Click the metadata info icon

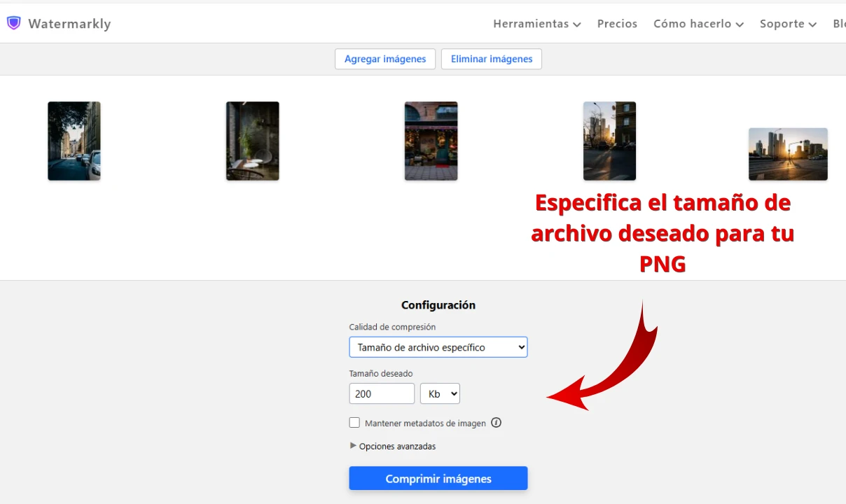tap(496, 423)
